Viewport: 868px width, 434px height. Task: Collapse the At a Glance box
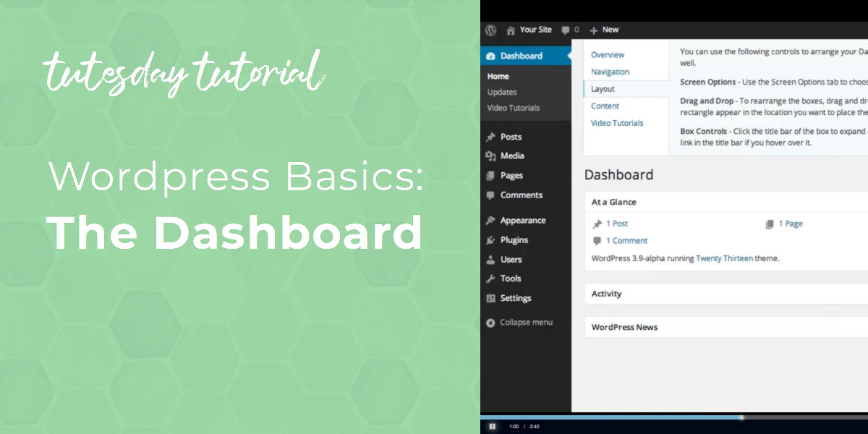726,203
